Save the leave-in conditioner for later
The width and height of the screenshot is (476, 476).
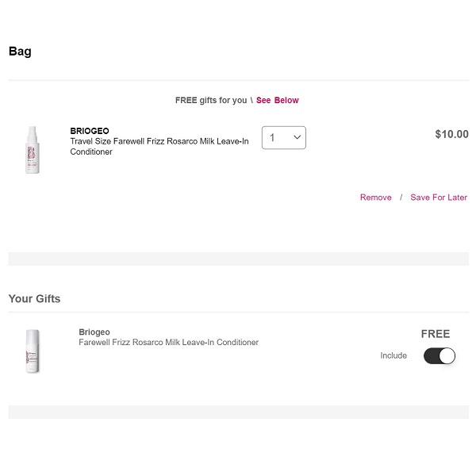click(439, 198)
